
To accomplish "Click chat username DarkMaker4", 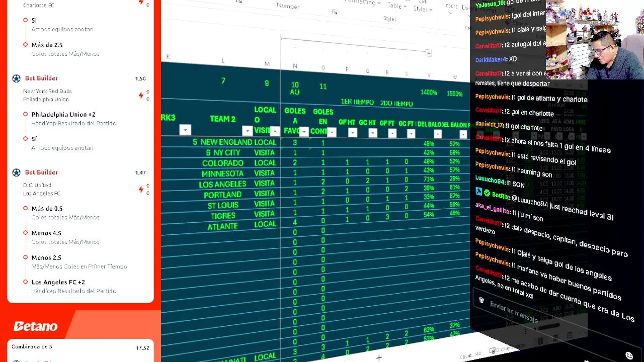I will click(491, 59).
